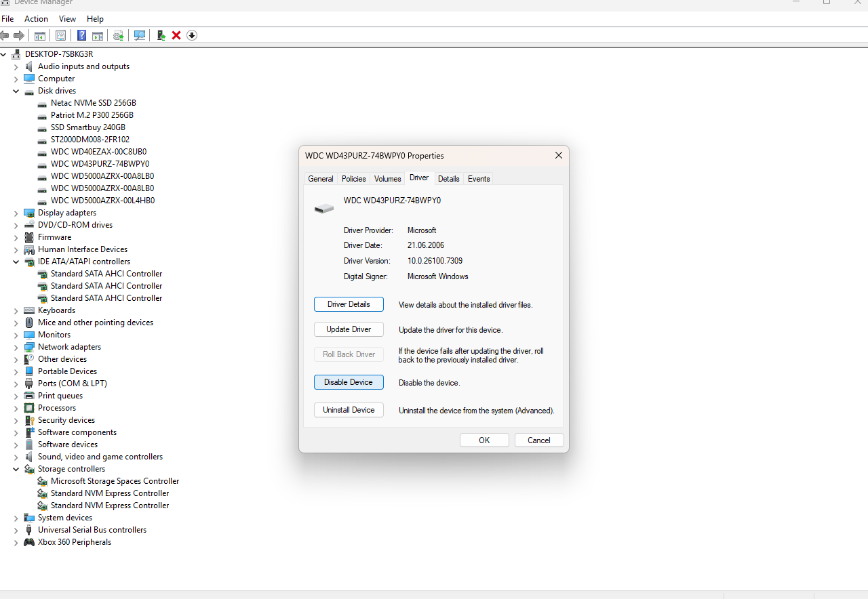This screenshot has width=868, height=599.
Task: Click the Disable device down-arrow toolbar icon
Action: [192, 35]
